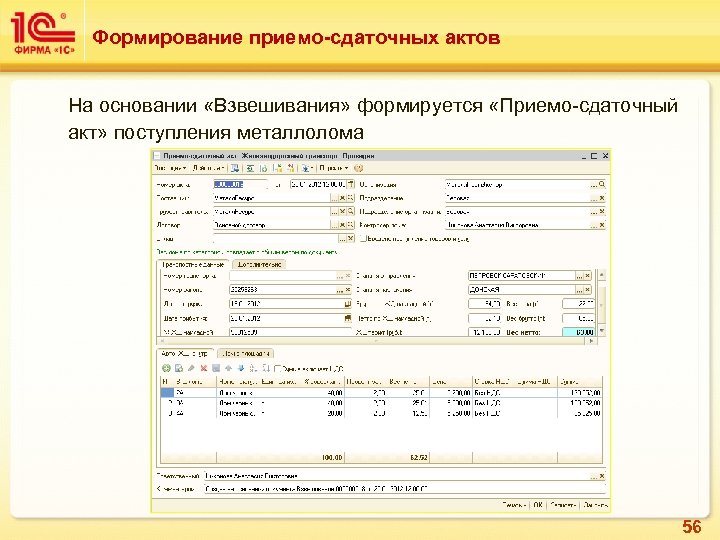
Task: Move the selected row down with the down arrow
Action: (241, 368)
